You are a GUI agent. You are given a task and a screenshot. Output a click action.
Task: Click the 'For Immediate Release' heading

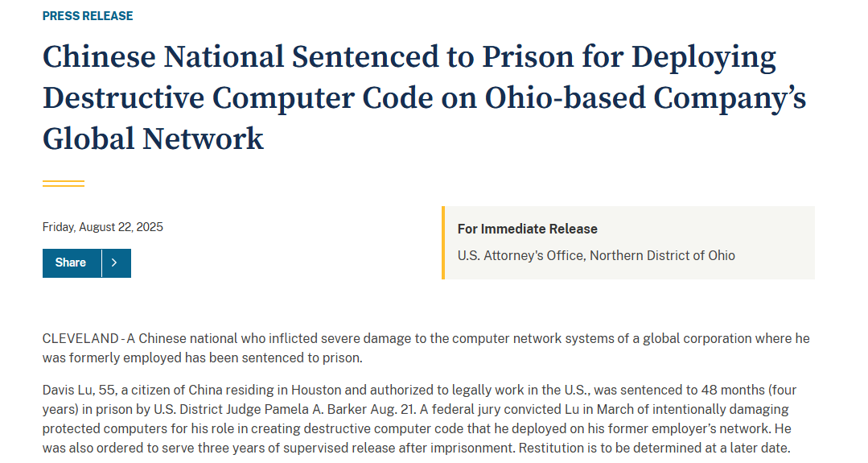[x=528, y=229]
